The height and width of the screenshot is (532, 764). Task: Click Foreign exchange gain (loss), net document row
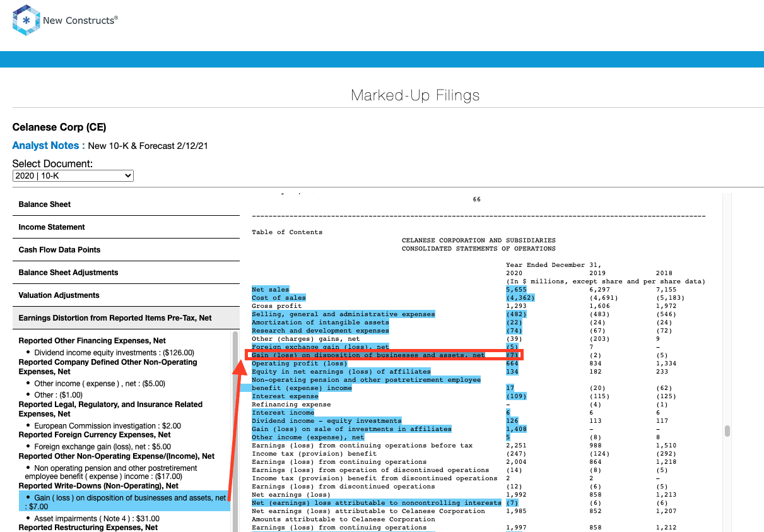320,347
